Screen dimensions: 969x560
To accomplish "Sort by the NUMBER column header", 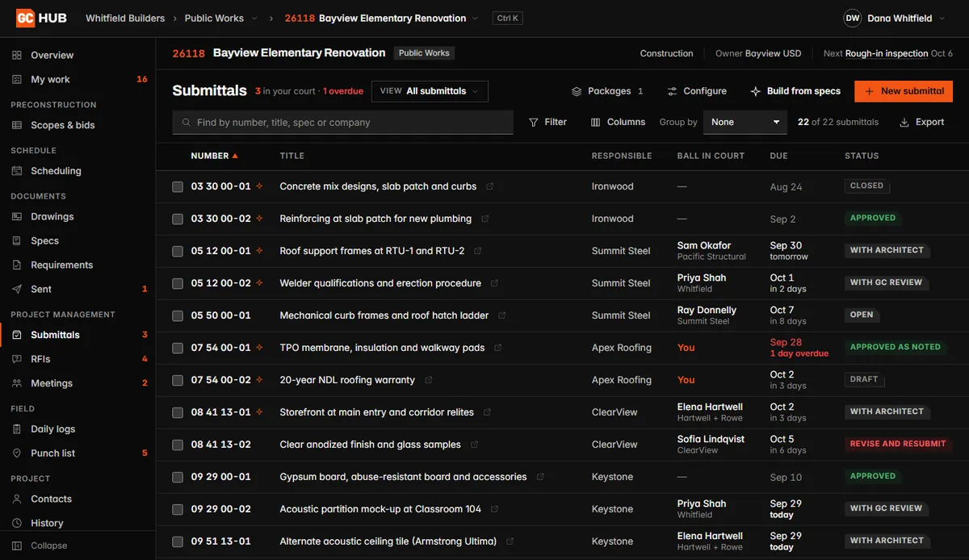I will [x=214, y=156].
